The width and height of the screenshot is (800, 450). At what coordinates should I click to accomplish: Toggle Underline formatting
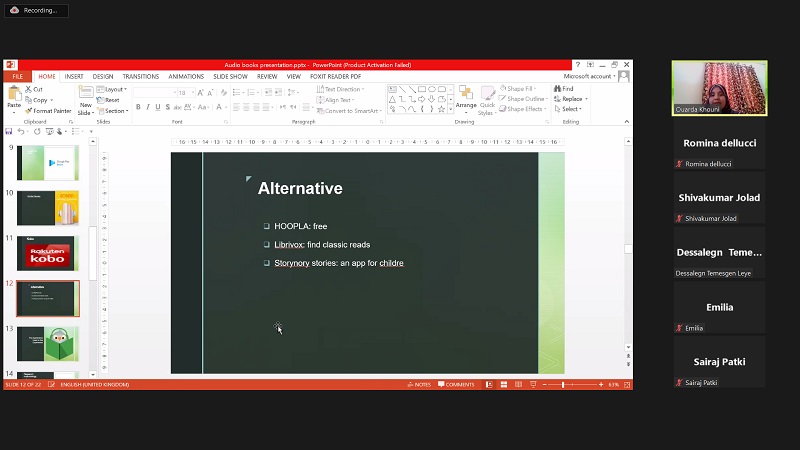coord(157,107)
